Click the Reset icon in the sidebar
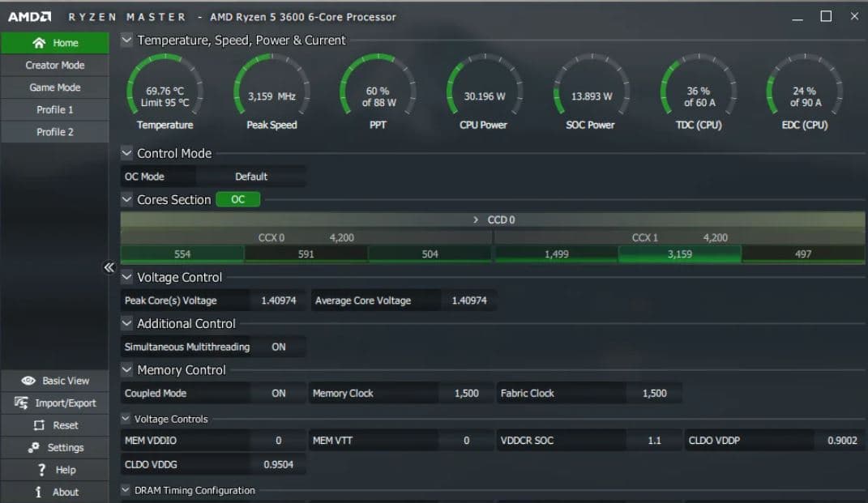 [39, 425]
